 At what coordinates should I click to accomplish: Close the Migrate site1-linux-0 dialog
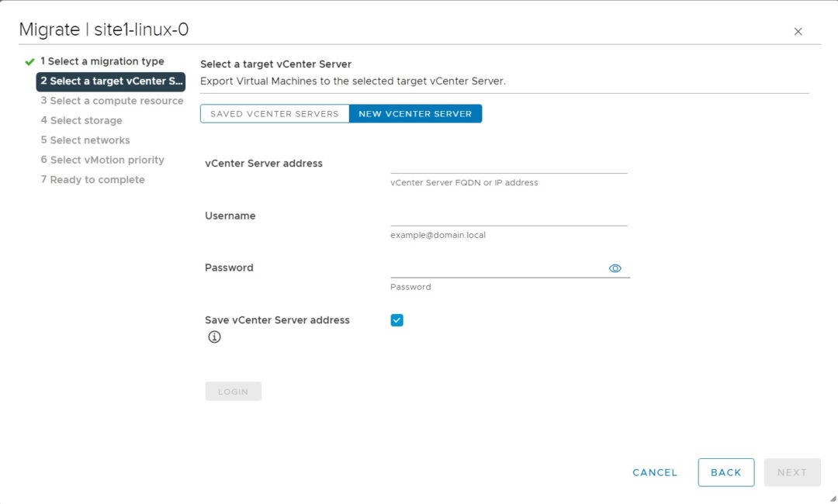point(798,31)
